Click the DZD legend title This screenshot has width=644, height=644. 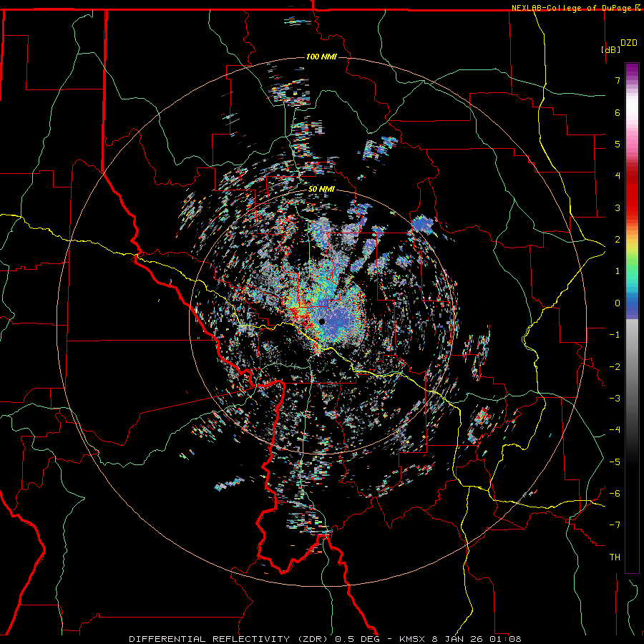coord(629,43)
